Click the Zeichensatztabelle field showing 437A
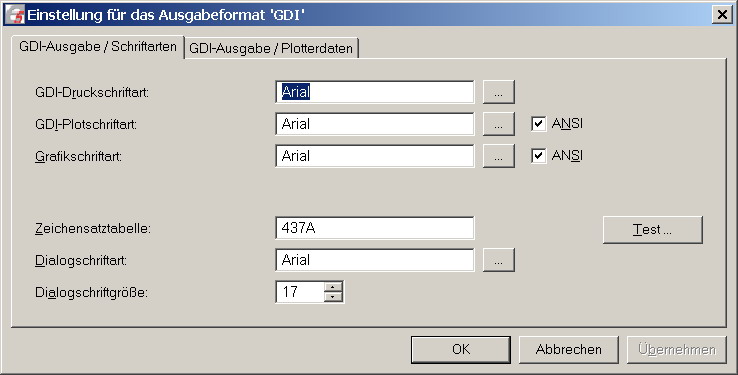The height and width of the screenshot is (375, 738). [x=375, y=228]
